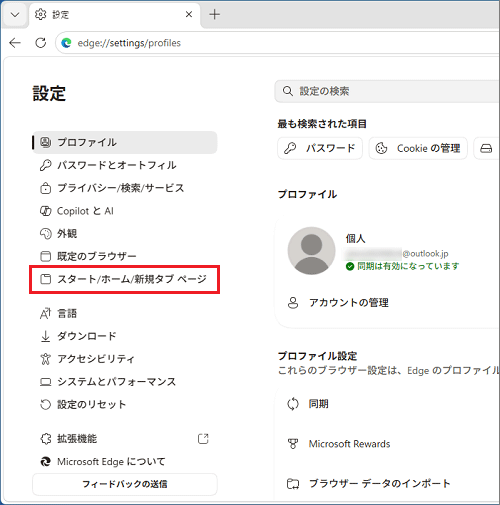Open プライバシー/検索/サービス settings
Viewport: 500px width, 505px height.
tap(125, 188)
